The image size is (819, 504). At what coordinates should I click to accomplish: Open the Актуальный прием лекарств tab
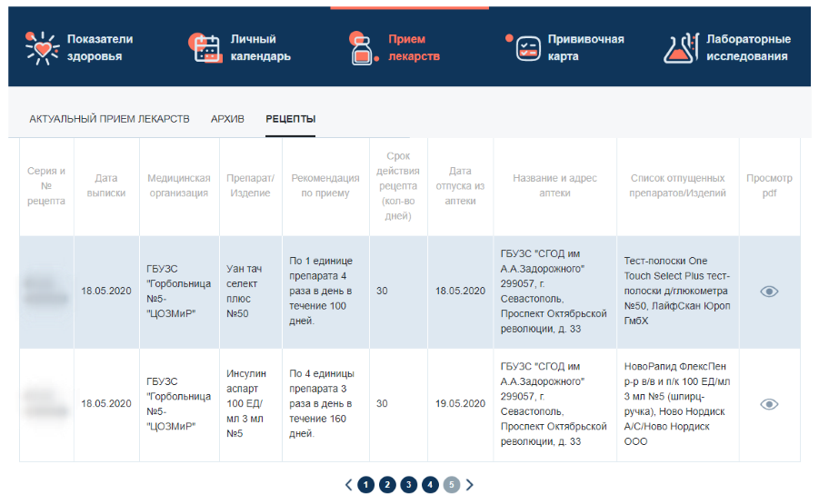coord(109,119)
